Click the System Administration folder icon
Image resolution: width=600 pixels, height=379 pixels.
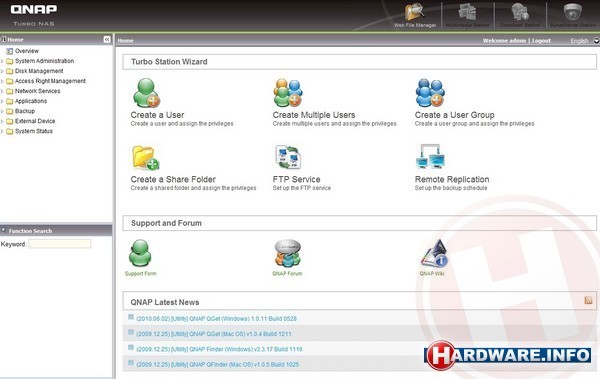pos(10,61)
